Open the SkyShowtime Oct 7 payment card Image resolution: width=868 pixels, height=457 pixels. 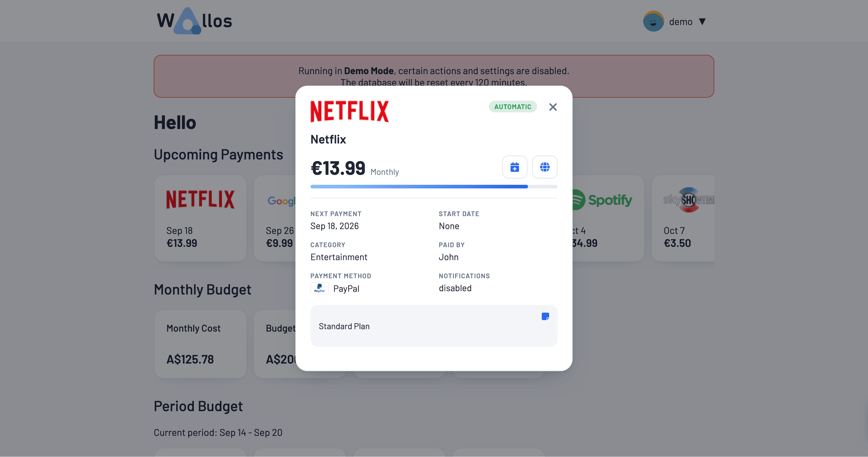(683, 218)
